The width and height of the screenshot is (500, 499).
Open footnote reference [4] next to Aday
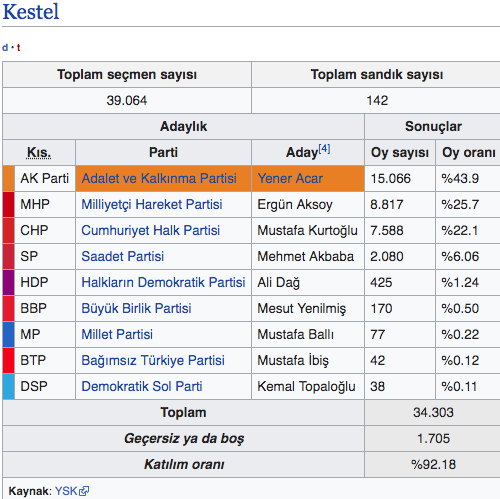324,148
